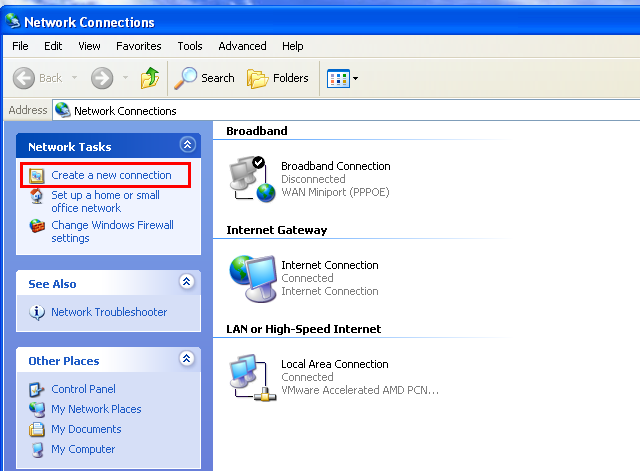Click the Other Places panel title

click(64, 361)
